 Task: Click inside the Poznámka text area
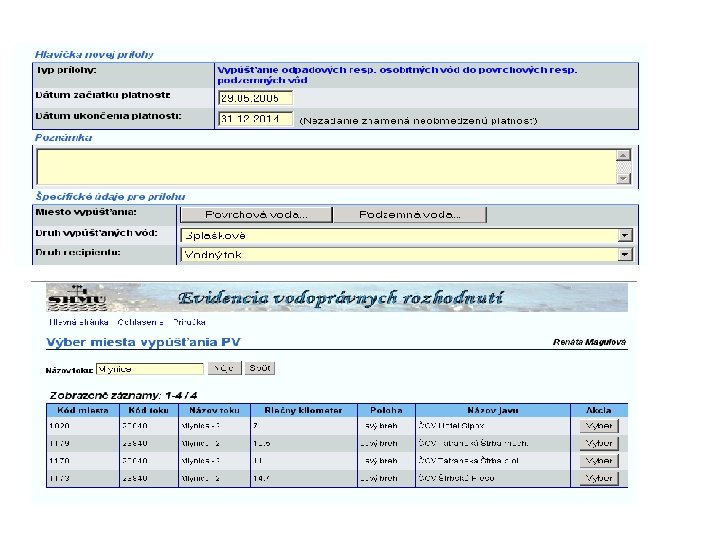[326, 167]
